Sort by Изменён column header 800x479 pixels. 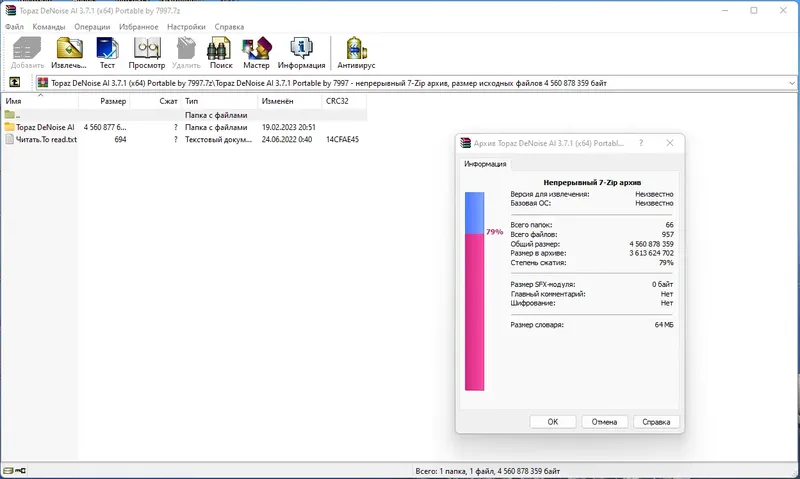point(290,101)
